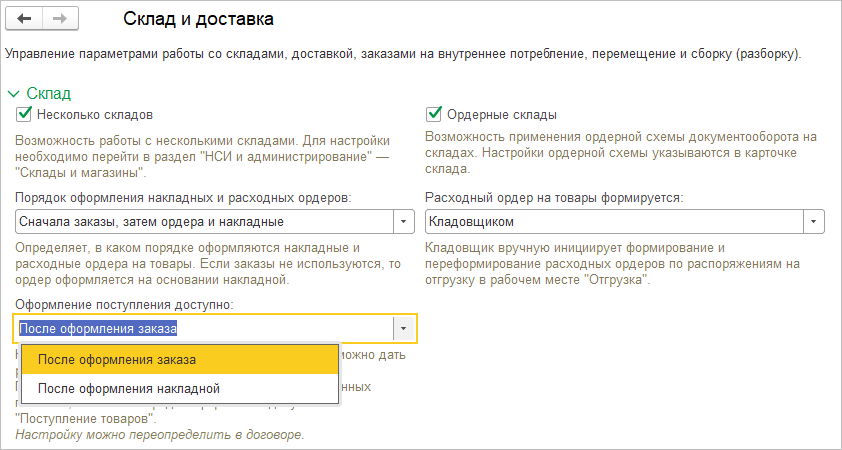
Task: Click the 'Склад и доставка' page title
Action: tap(197, 19)
